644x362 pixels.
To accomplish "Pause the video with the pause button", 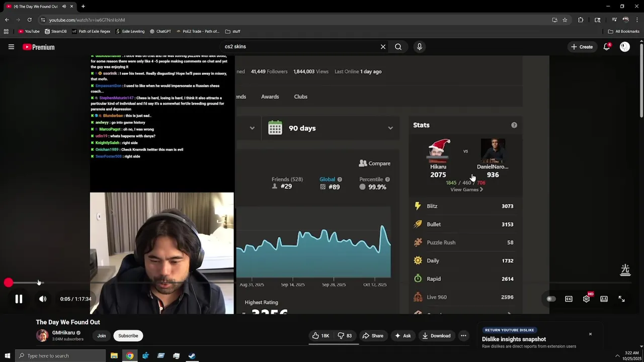I will (19, 299).
